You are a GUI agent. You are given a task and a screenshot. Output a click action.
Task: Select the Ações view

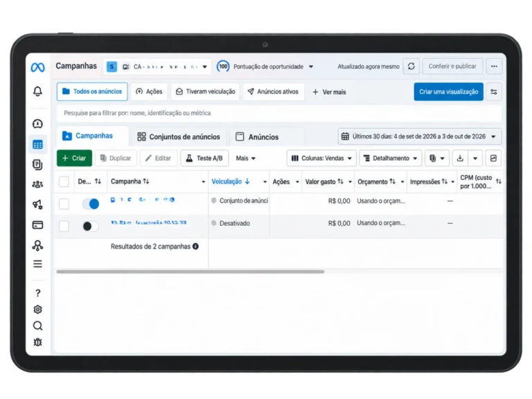tap(150, 91)
